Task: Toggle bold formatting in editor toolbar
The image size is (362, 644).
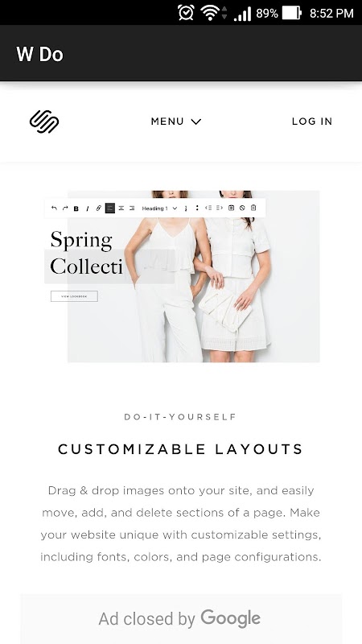Action: point(76,208)
